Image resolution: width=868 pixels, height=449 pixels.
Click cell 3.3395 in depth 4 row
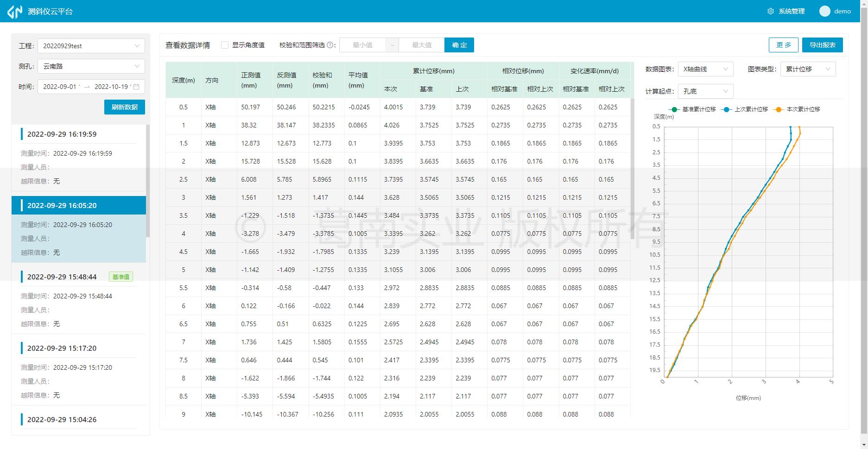tap(393, 234)
